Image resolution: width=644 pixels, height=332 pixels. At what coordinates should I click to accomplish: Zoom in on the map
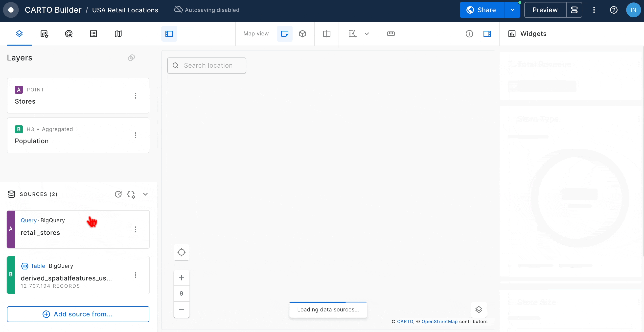point(182,278)
